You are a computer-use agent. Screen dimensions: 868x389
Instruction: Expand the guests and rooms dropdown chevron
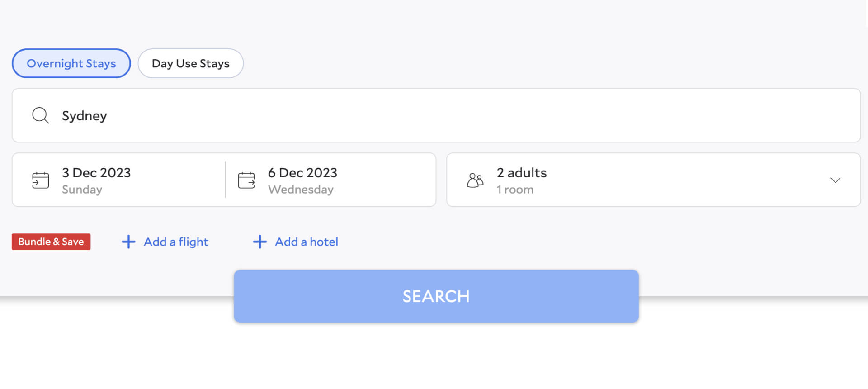pos(835,180)
